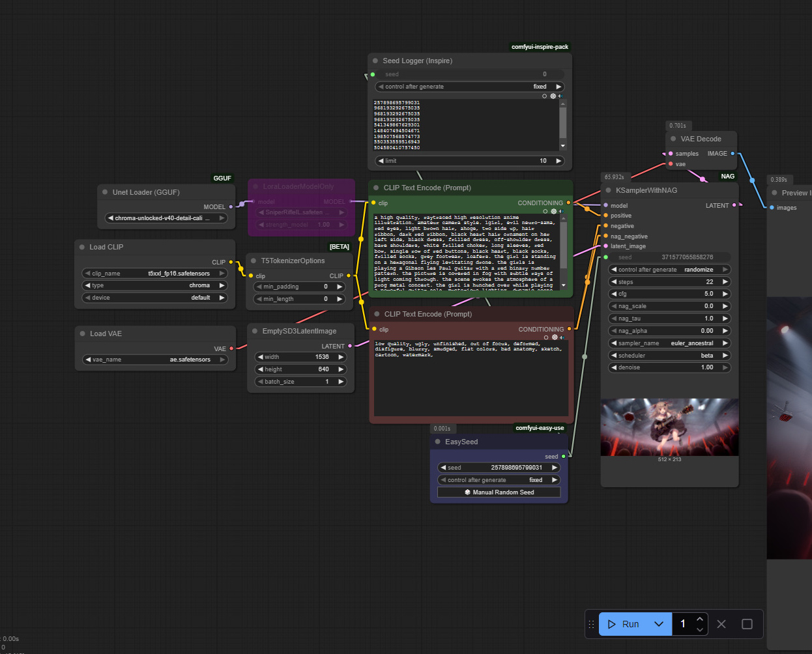Screen dimensions: 812x654
Task: Click the comfyui-easy-use badge
Action: (x=540, y=428)
